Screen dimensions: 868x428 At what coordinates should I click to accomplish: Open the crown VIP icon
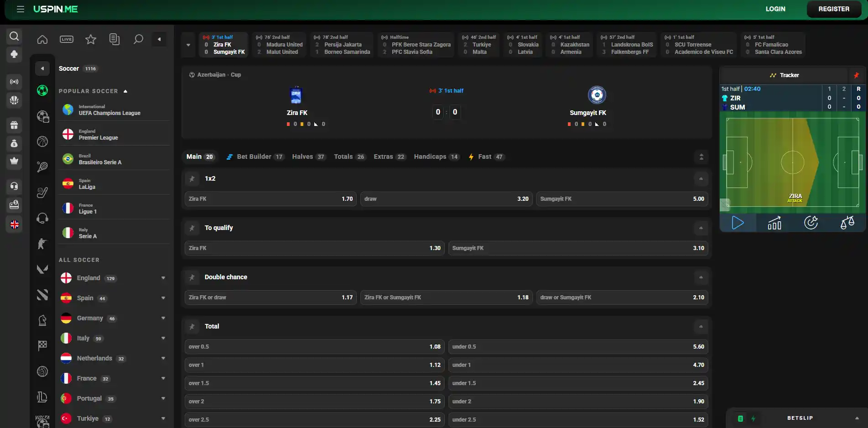[14, 161]
